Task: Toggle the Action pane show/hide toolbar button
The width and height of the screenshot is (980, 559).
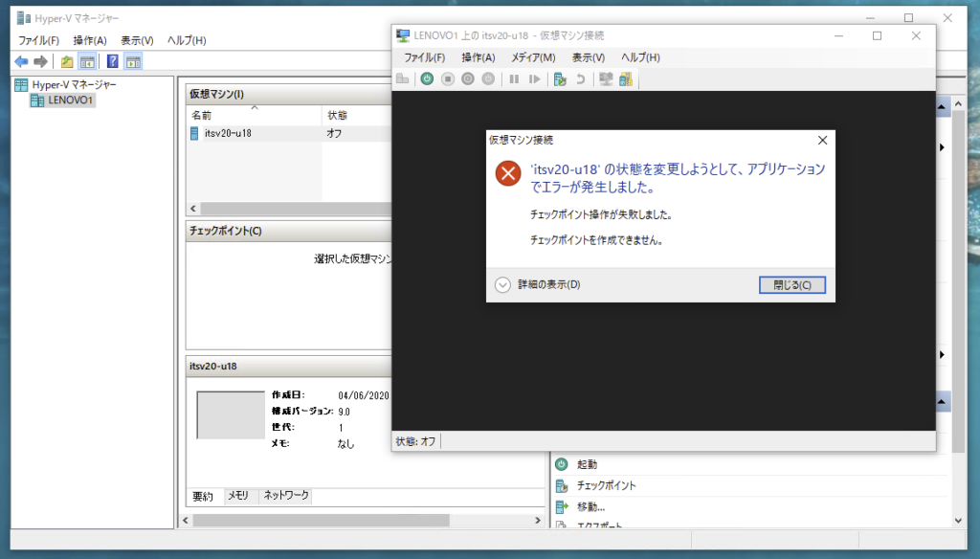Action: point(133,61)
